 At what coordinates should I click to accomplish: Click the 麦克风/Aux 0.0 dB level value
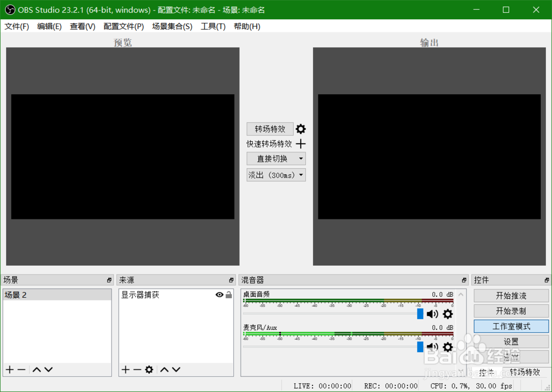click(443, 327)
